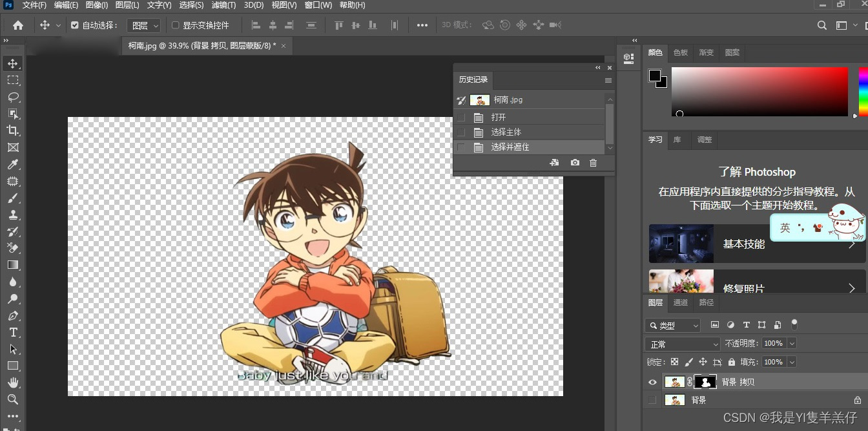
Task: Enable Show Transform Controls checkbox
Action: coord(175,25)
